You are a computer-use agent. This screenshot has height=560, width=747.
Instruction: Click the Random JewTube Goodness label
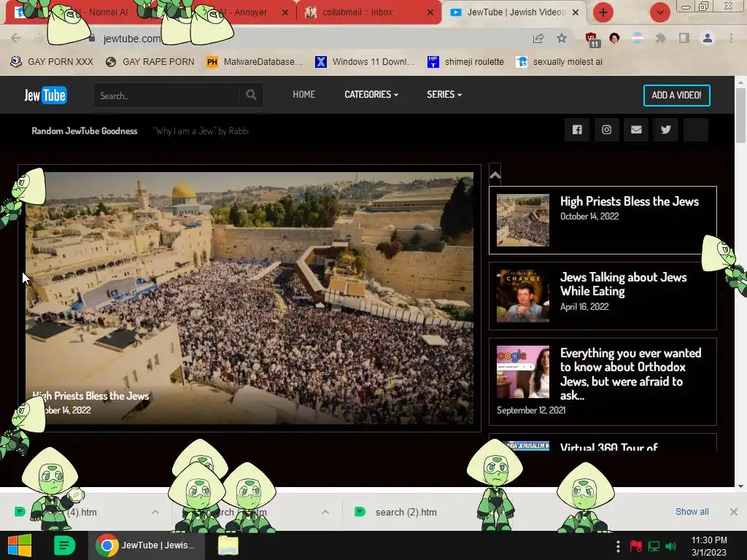point(85,131)
